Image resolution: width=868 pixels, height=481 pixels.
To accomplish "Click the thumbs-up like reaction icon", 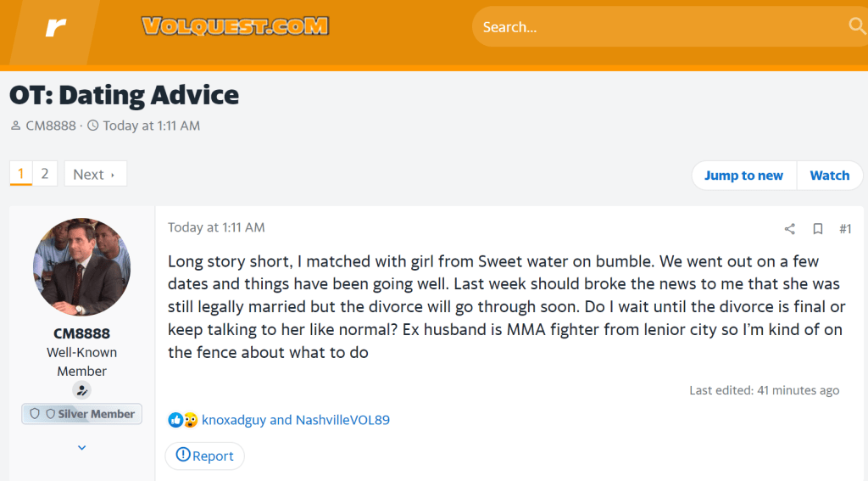I will coord(175,420).
